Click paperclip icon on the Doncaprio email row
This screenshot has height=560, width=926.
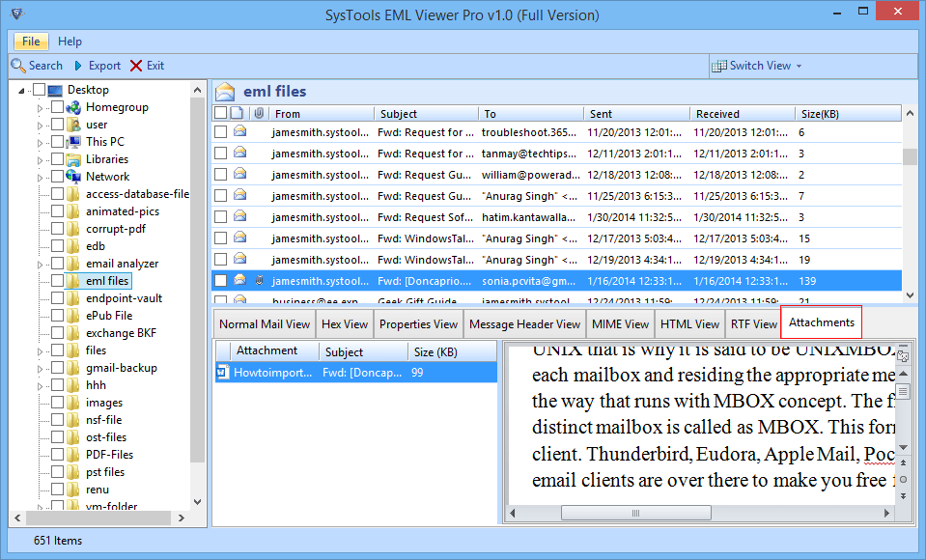259,281
